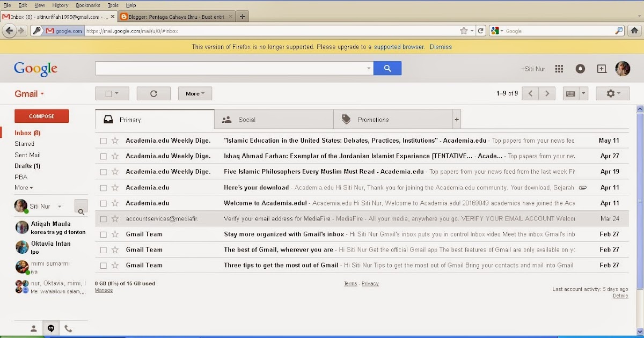The image size is (644, 338).
Task: Click the attachment paperclip icon
Action: coord(582,188)
